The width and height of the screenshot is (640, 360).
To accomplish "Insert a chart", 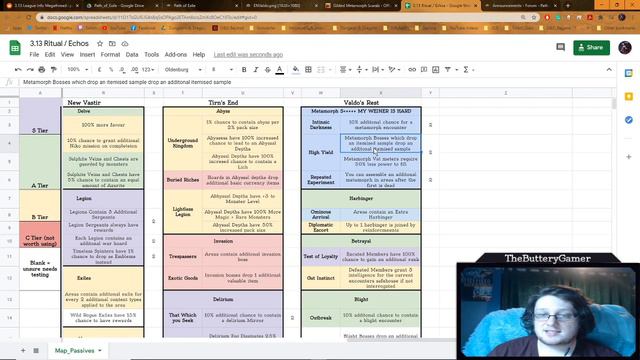I will coord(436,70).
